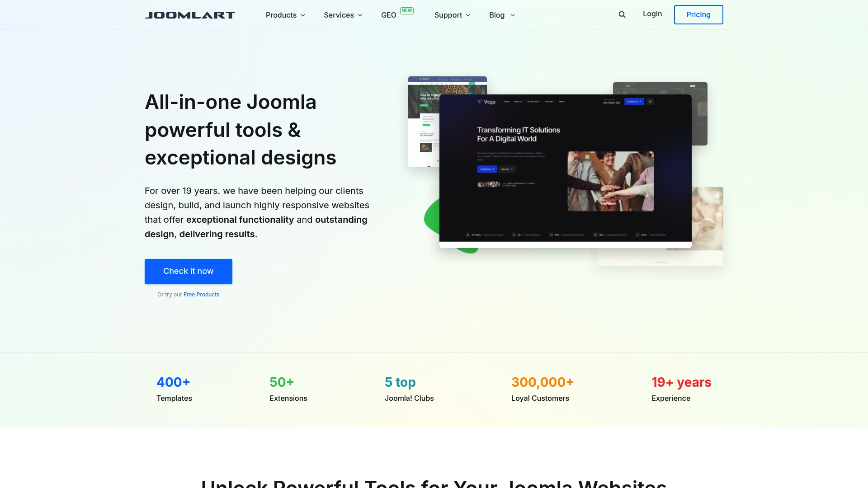Click the JOOMLART logo
This screenshot has width=868, height=488.
[x=190, y=14]
